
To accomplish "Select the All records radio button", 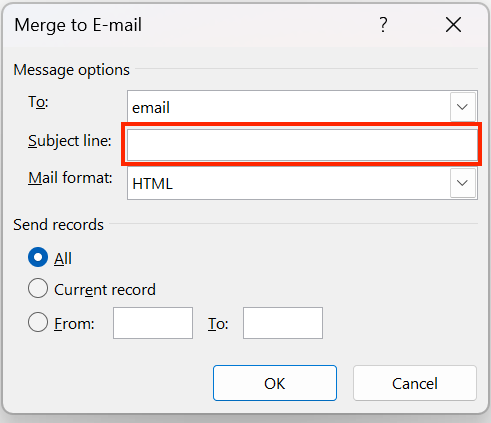I will coord(38,257).
